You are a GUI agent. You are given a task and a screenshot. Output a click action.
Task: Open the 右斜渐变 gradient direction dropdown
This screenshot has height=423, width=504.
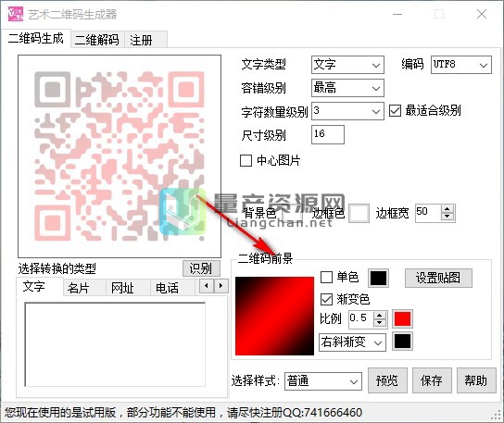point(352,342)
